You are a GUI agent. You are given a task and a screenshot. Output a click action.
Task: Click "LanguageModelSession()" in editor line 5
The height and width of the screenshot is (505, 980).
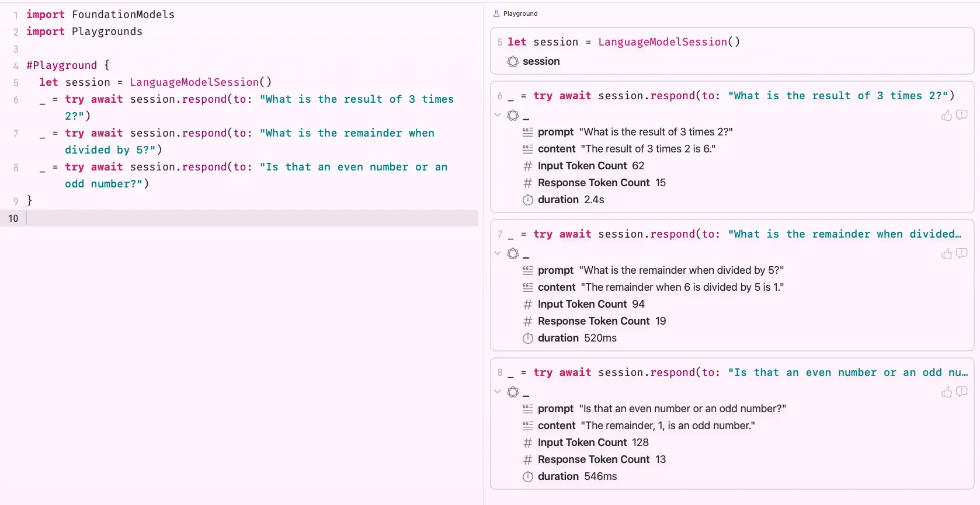pyautogui.click(x=200, y=82)
